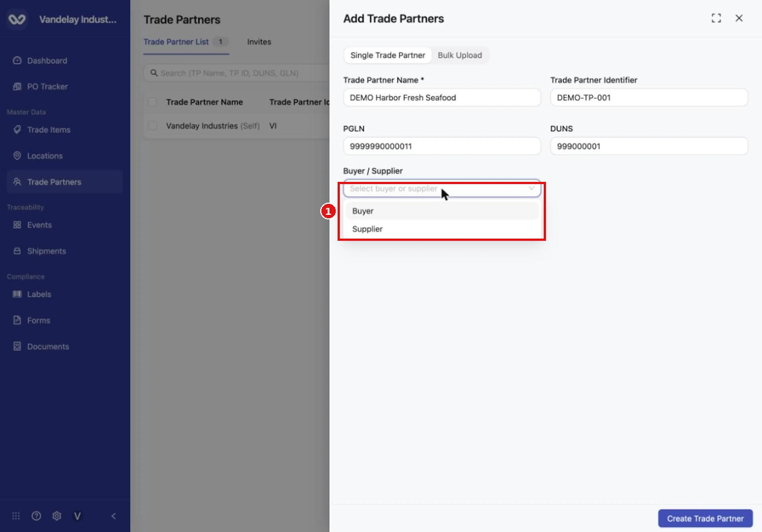Open the apps grid icon in the sidebar footer
762x532 pixels.
(16, 516)
